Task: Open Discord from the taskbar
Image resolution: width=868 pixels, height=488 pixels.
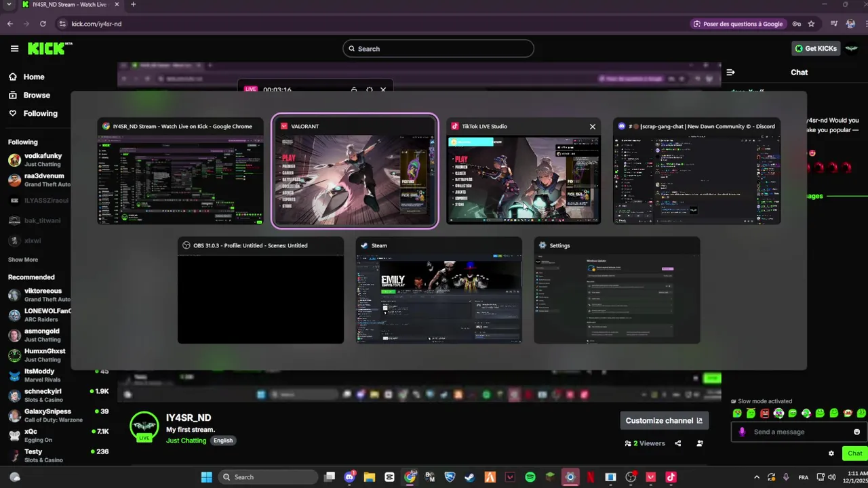Action: tap(349, 477)
